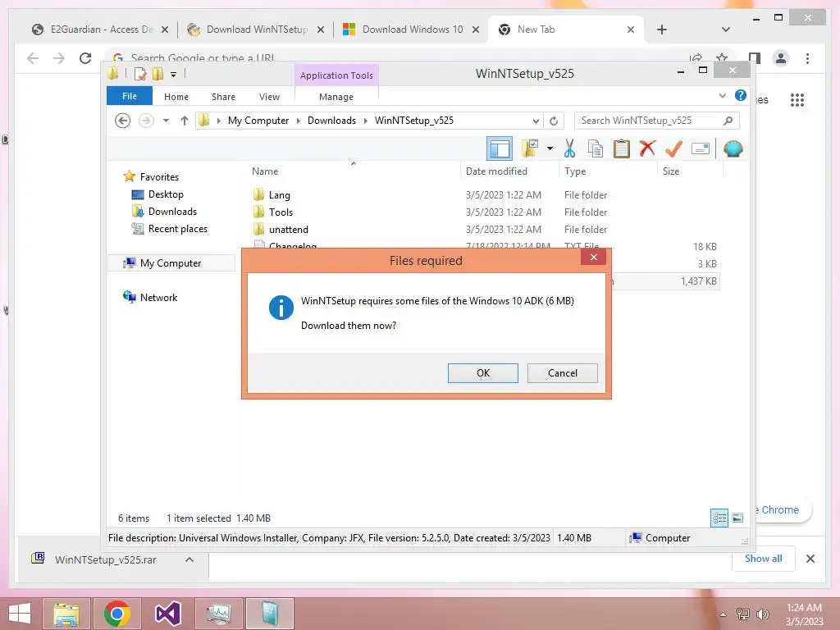Image resolution: width=840 pixels, height=630 pixels.
Task: Open the File ribbon menu
Action: point(129,96)
